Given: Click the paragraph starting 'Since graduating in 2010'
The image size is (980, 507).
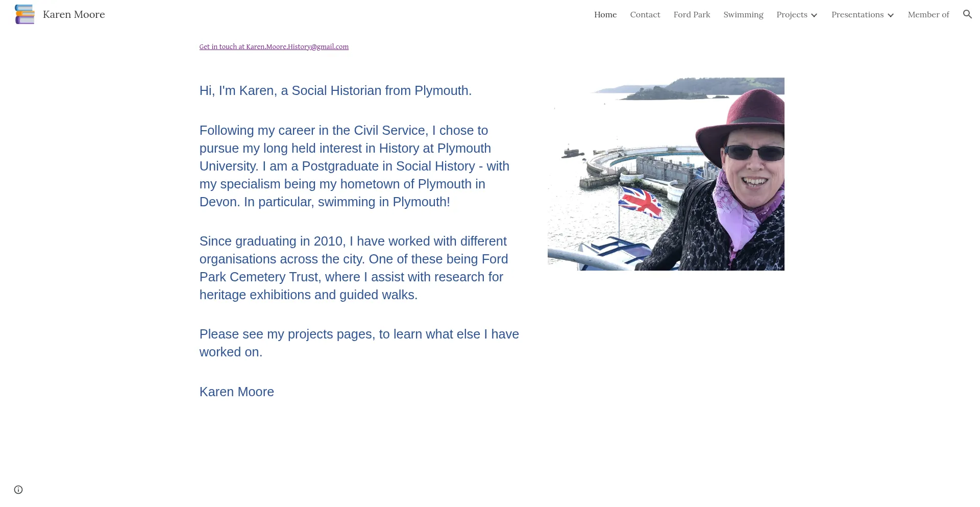Looking at the screenshot, I should [354, 268].
